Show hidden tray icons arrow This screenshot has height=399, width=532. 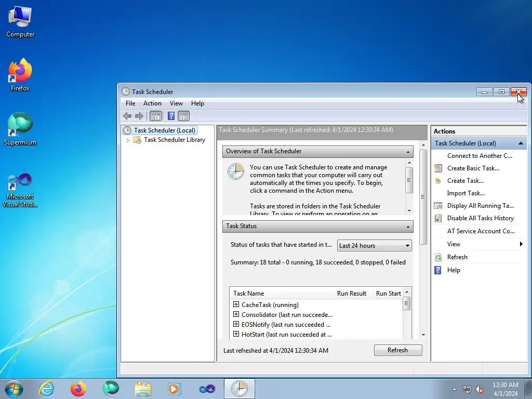(x=454, y=390)
